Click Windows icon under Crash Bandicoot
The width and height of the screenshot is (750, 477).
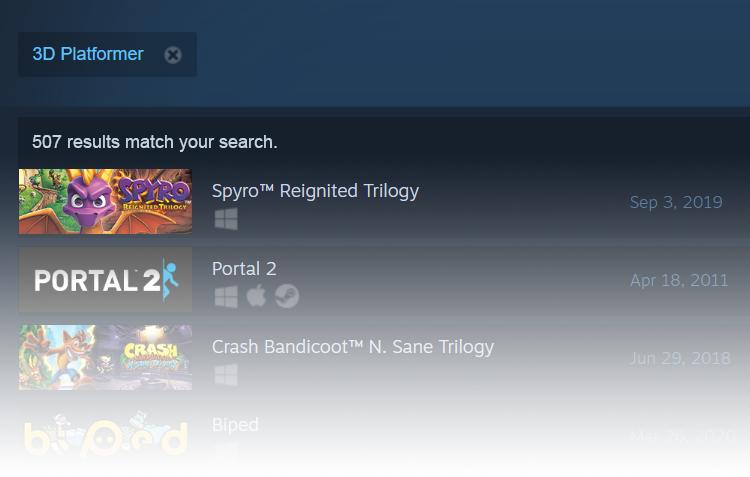[226, 375]
